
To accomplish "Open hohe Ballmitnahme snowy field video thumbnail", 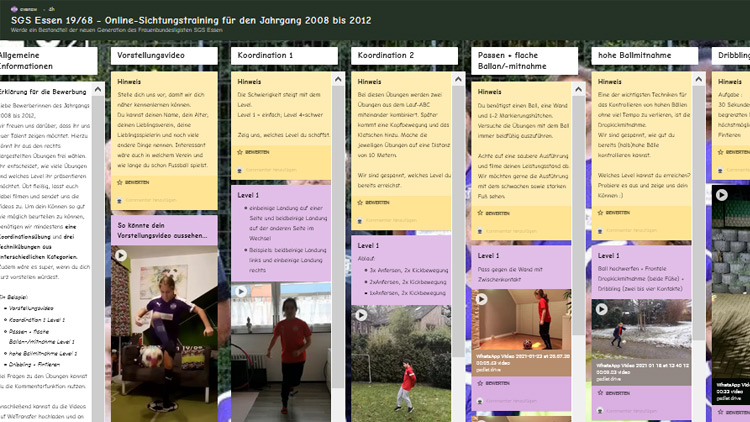I will coord(641,329).
